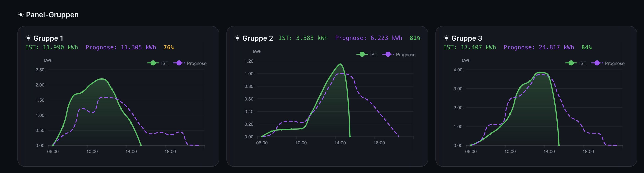Click the 06:00 time label in Gruppe 3 chart

click(x=471, y=151)
